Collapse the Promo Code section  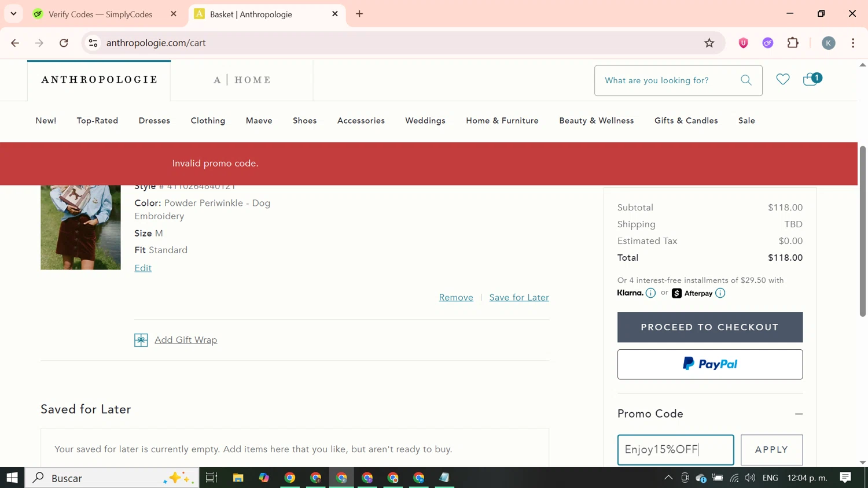799,414
